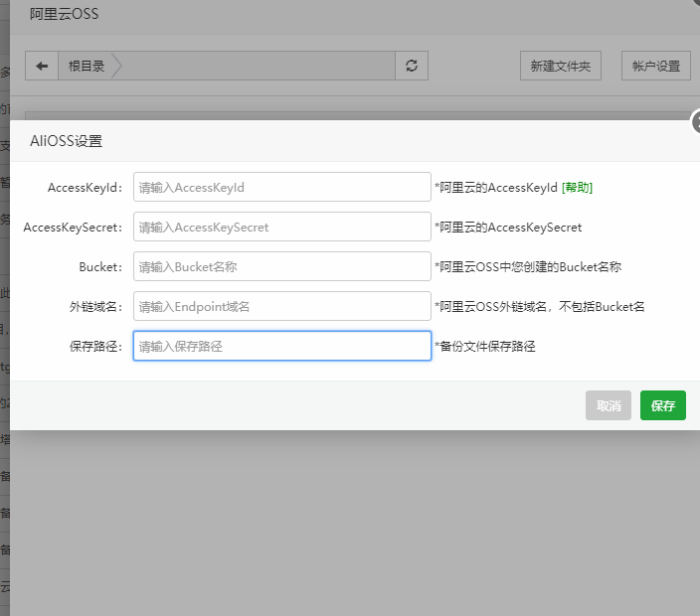
Task: Click the 阿里云OSS window title
Action: 64,15
